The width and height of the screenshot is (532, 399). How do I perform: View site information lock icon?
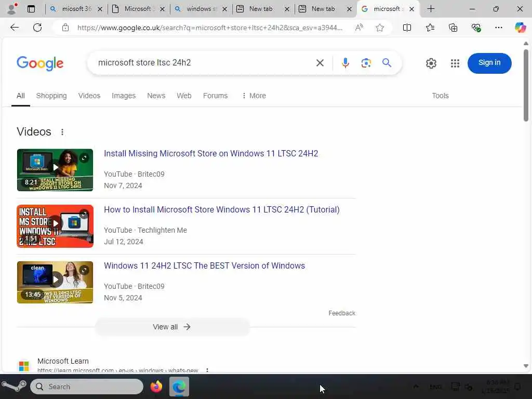(65, 28)
